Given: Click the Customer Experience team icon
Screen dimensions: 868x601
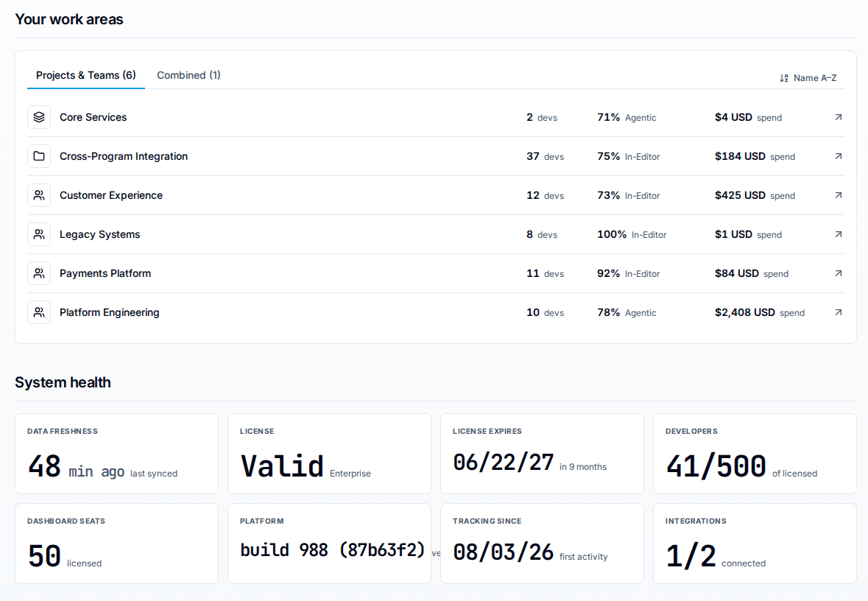Looking at the screenshot, I should 39,195.
